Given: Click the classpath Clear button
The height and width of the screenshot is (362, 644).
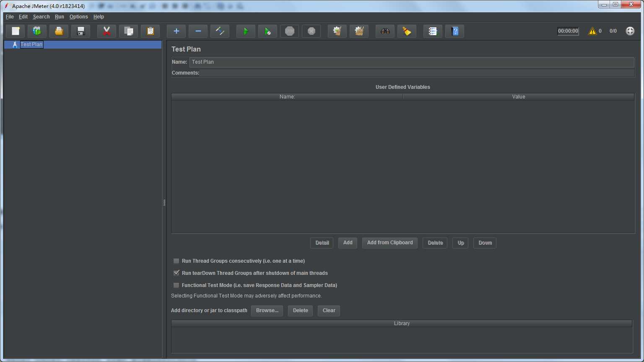Looking at the screenshot, I should point(329,311).
